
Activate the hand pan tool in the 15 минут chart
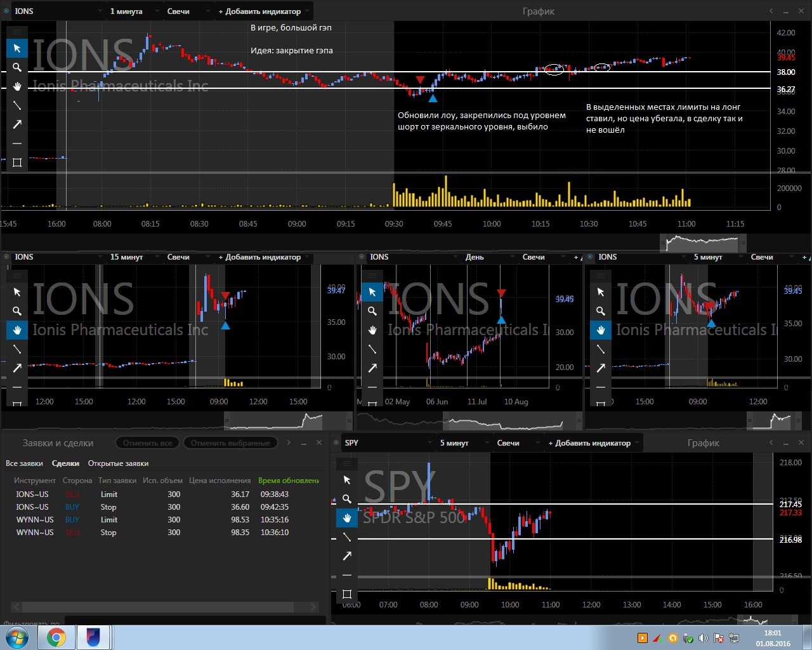[x=17, y=330]
